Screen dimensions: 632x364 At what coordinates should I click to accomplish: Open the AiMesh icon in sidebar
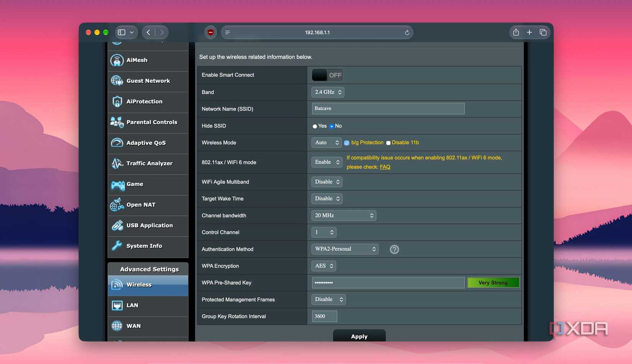[117, 60]
